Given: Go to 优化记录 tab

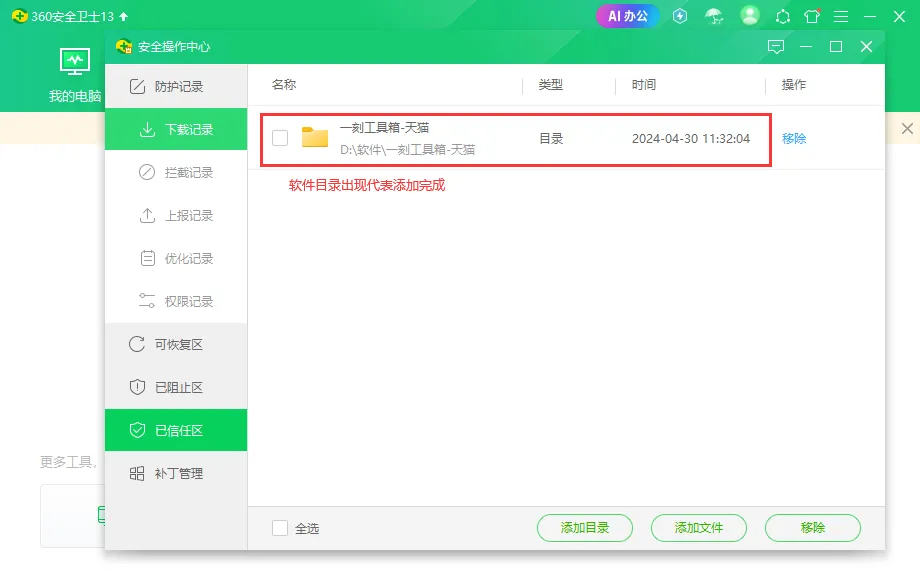Looking at the screenshot, I should [x=176, y=258].
